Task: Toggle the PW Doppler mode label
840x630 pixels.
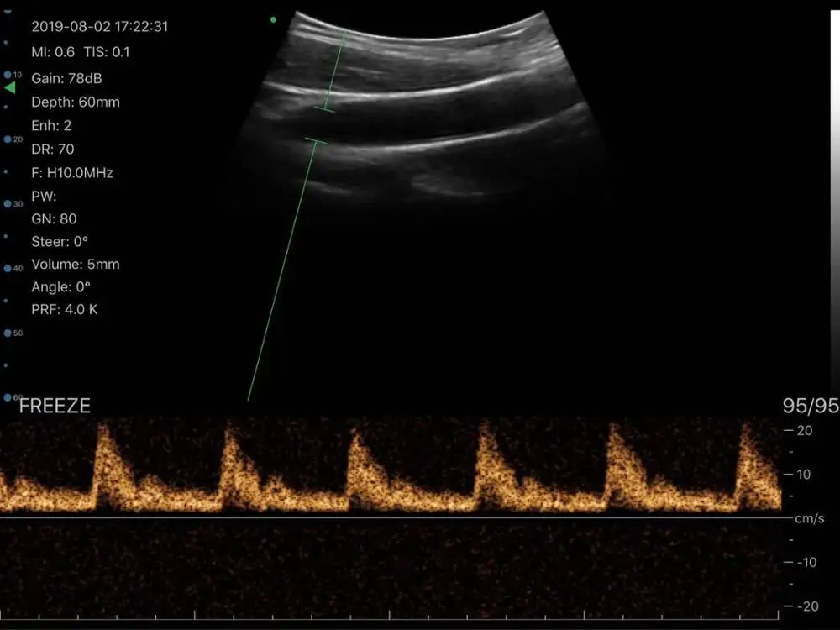Action: point(44,195)
